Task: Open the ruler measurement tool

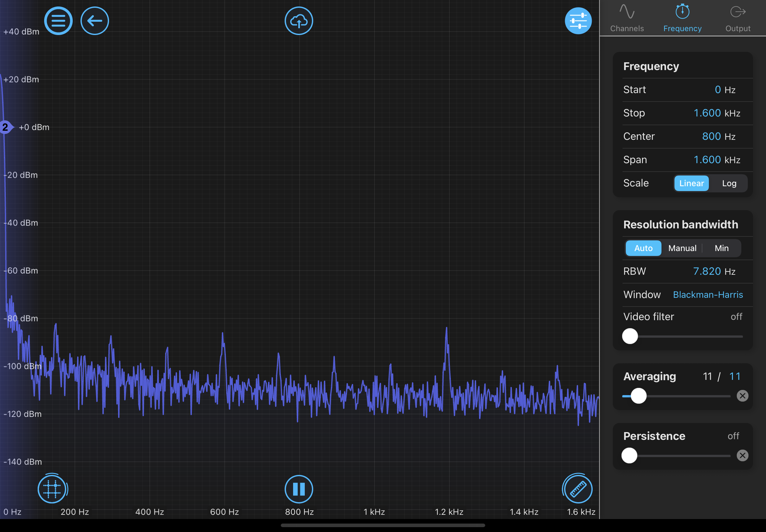Action: (x=578, y=489)
